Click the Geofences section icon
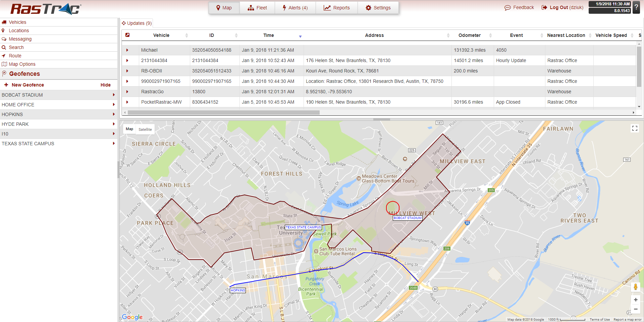The width and height of the screenshot is (644, 322). click(4, 73)
